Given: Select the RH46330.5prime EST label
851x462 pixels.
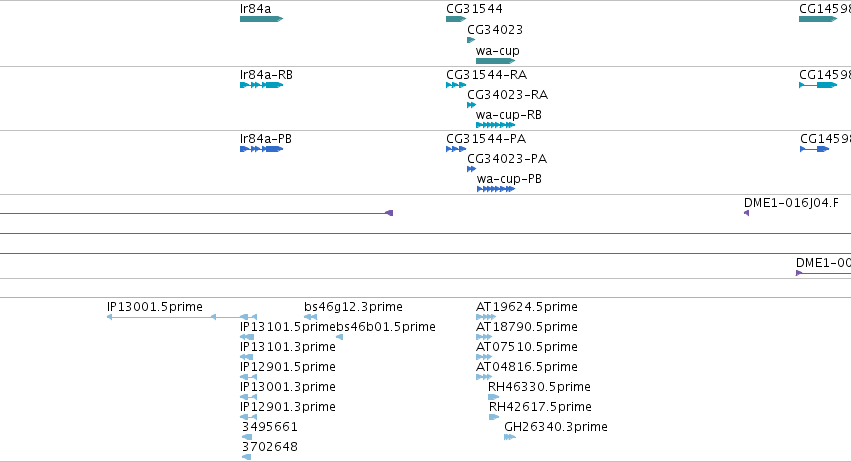Looking at the screenshot, I should click(x=539, y=387).
